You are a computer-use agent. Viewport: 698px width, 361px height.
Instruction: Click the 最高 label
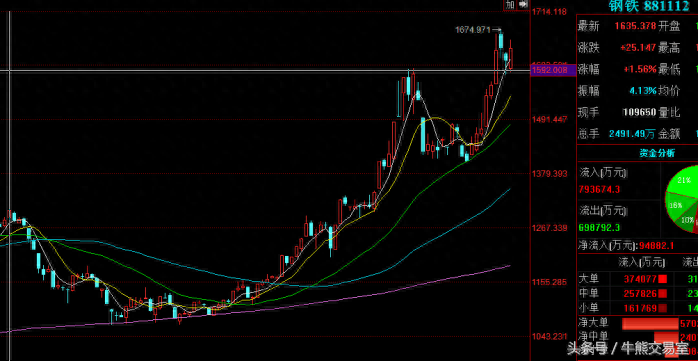point(670,48)
